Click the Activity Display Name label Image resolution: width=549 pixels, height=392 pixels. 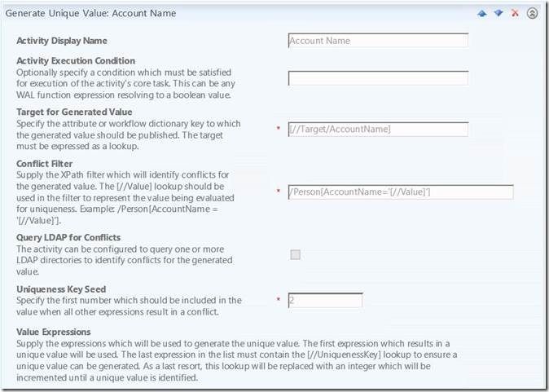coord(62,41)
